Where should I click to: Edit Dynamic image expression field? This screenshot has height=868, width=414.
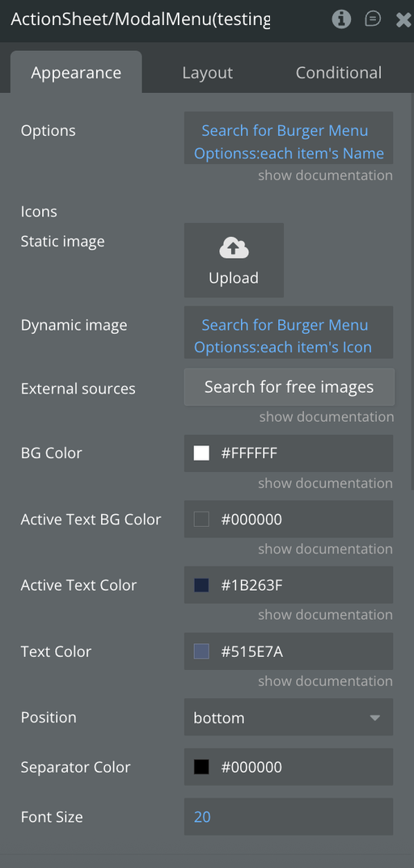tap(289, 332)
